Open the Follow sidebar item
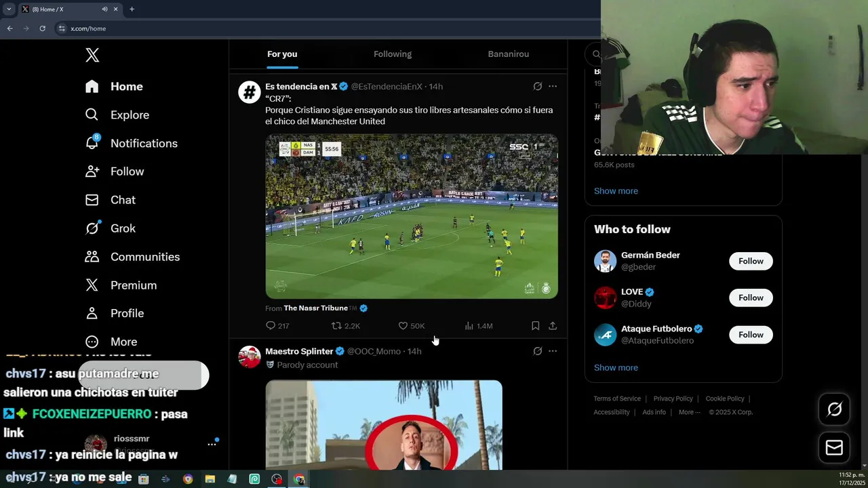 (114, 171)
